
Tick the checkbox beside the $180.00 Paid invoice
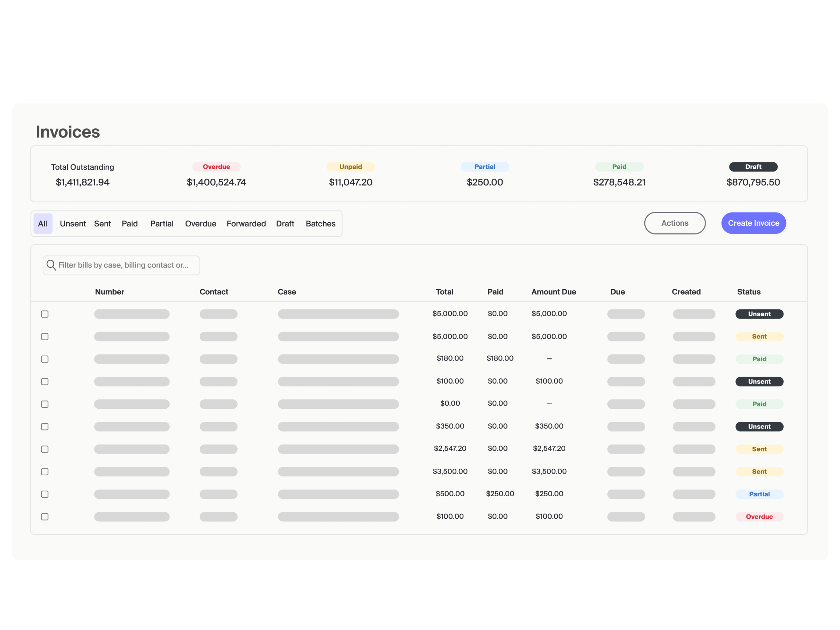[x=45, y=358]
